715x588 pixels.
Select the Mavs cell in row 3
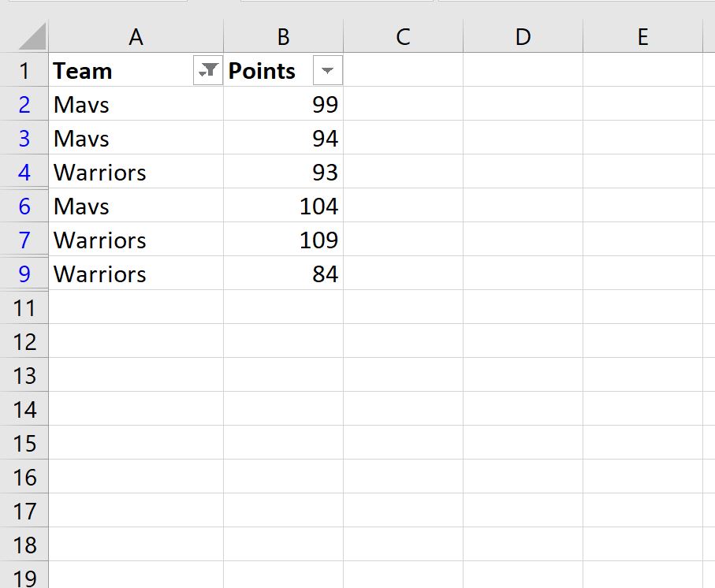click(x=136, y=139)
